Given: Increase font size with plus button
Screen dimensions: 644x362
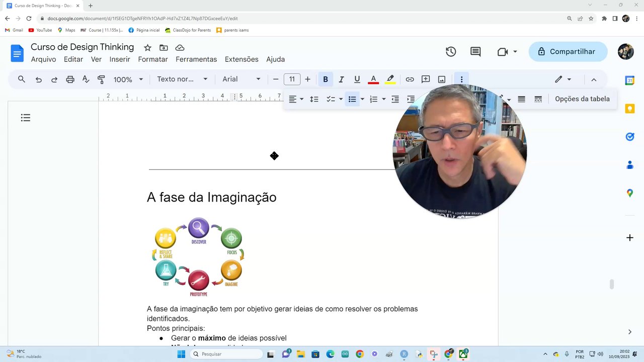Looking at the screenshot, I should [307, 79].
